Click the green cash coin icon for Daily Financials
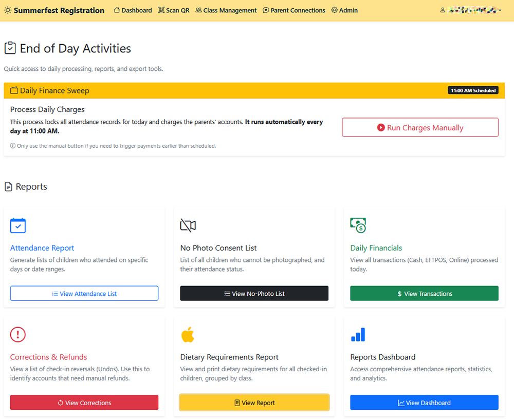 358,225
